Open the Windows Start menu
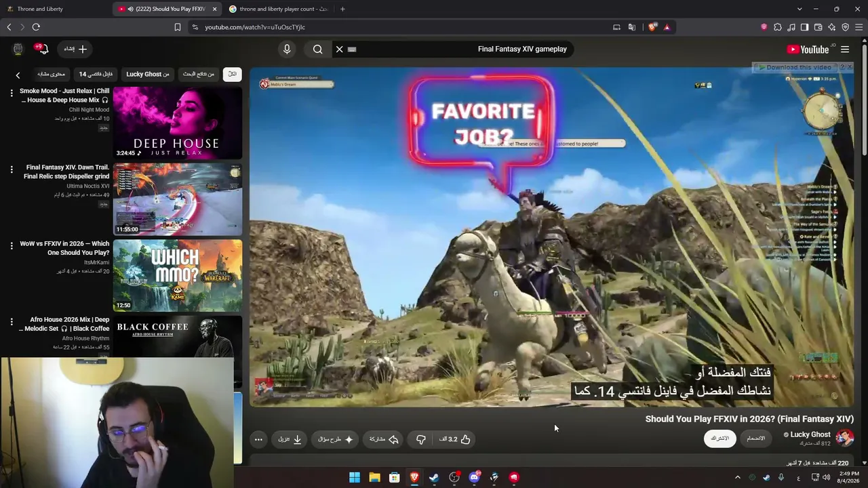The width and height of the screenshot is (868, 488). 355,477
